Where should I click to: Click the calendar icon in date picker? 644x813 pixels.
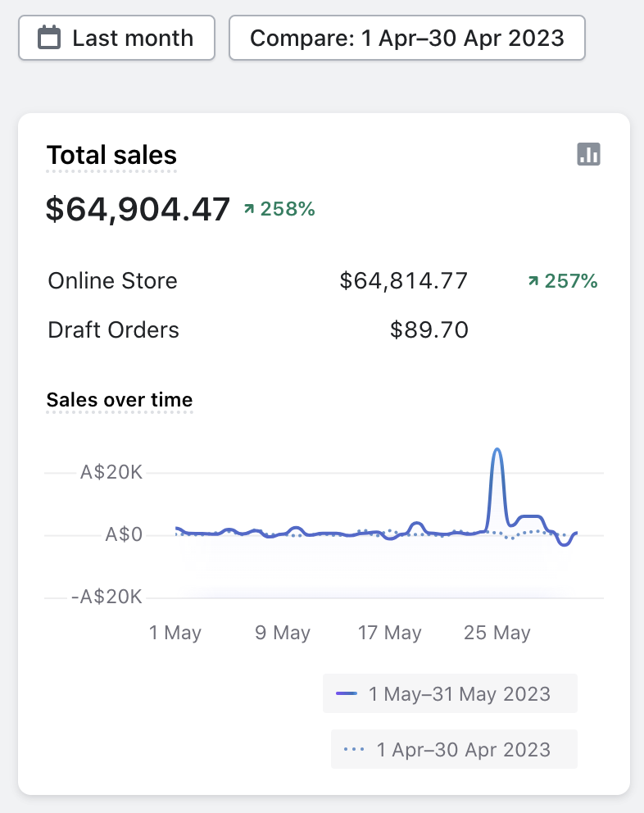click(x=50, y=38)
